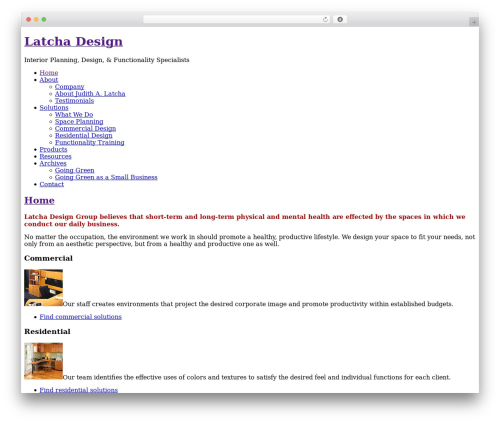The image size is (500, 423).
Task: Open the Solutions menu link
Action: [54, 108]
